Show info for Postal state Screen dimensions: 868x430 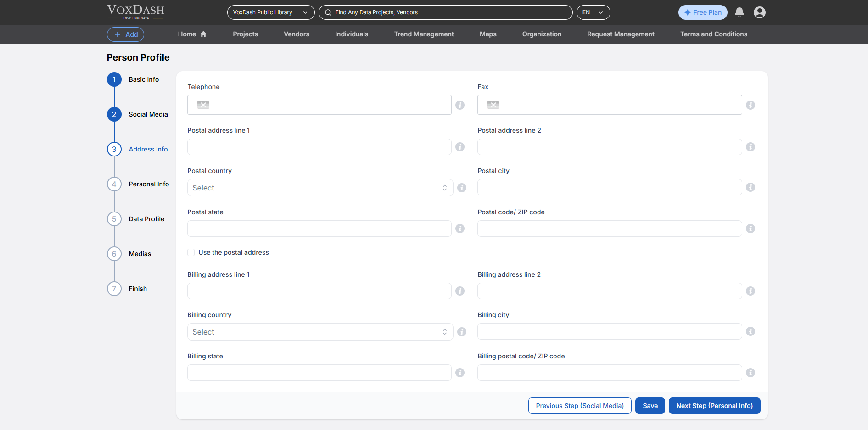point(460,229)
